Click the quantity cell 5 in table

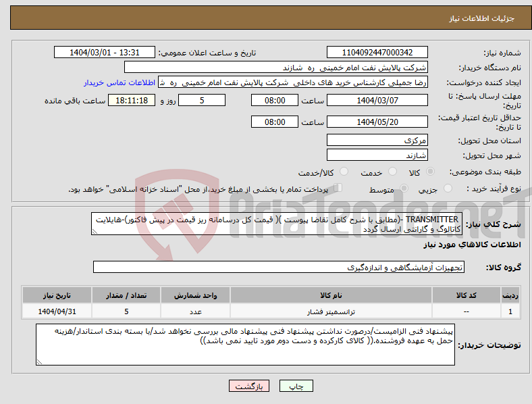pyautogui.click(x=126, y=311)
